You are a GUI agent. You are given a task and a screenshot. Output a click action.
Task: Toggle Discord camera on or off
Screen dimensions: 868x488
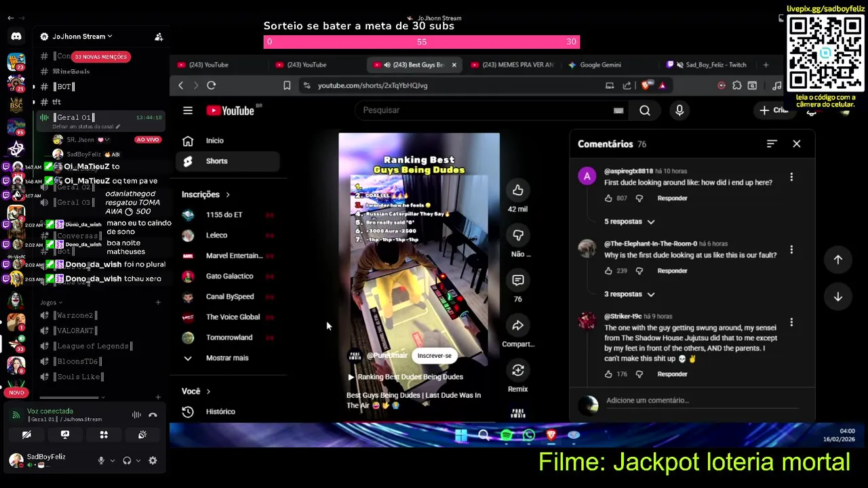(x=26, y=434)
